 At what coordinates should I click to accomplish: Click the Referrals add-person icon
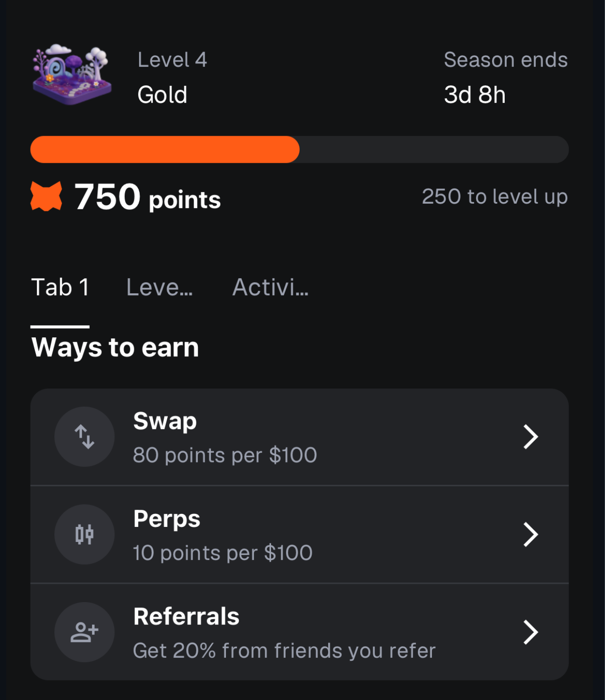[84, 632]
